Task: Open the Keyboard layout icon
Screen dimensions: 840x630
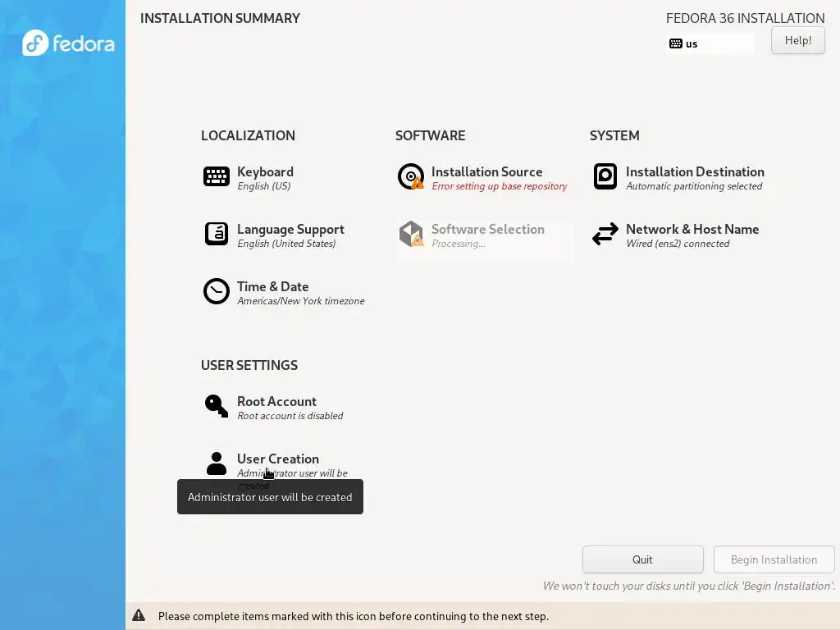Action: [217, 176]
